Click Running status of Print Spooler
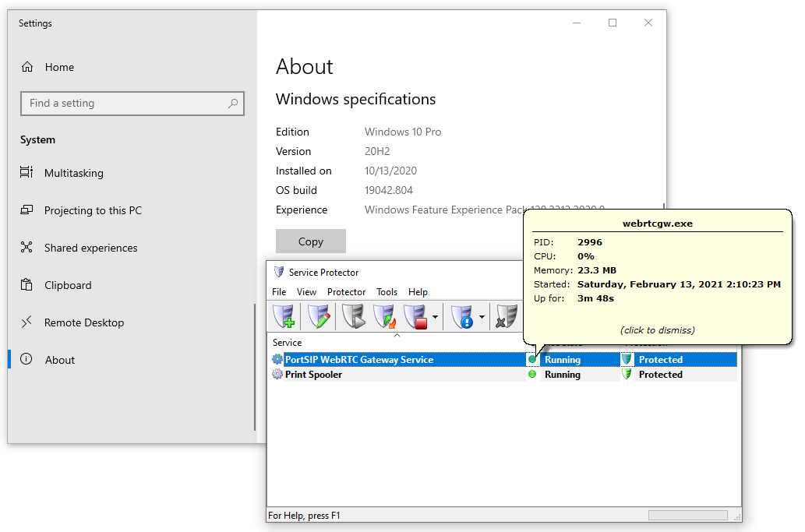The height and width of the screenshot is (532, 805). coord(563,375)
